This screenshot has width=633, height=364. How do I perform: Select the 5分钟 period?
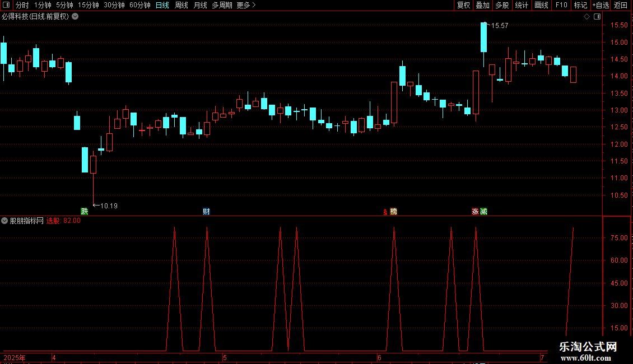pyautogui.click(x=64, y=5)
